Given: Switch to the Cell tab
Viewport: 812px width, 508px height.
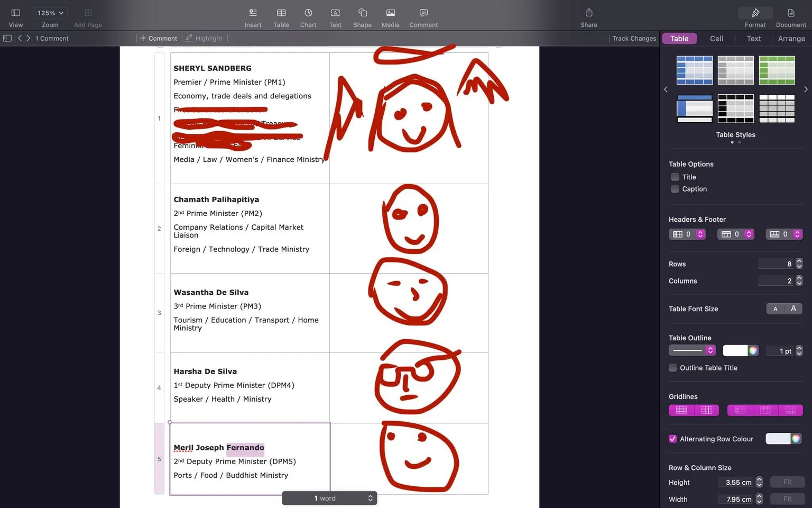Looking at the screenshot, I should click(x=716, y=39).
